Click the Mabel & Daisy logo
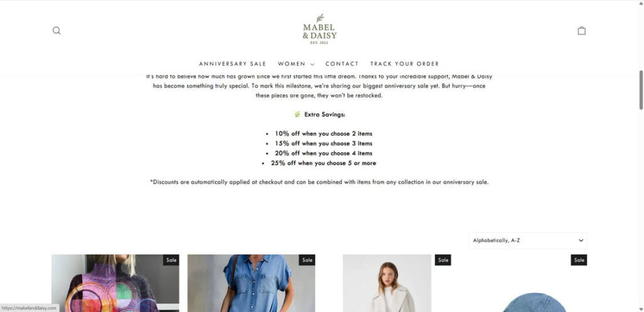Image resolution: width=644 pixels, height=312 pixels. [319, 29]
